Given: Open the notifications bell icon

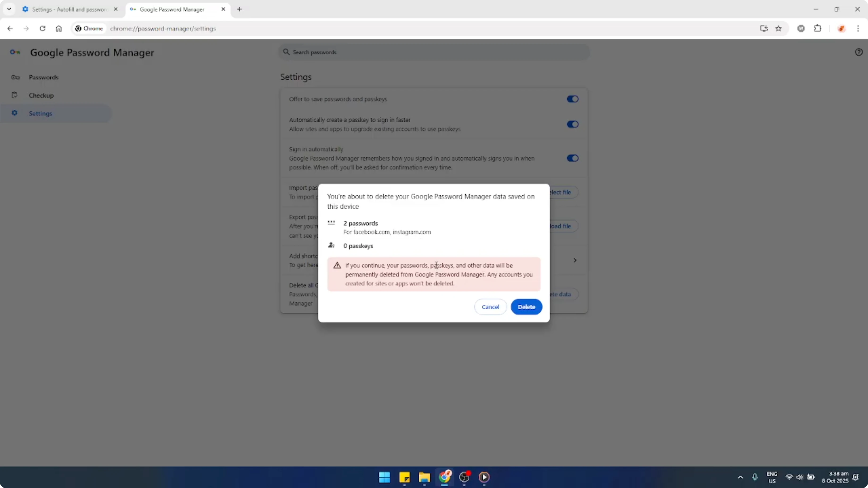Looking at the screenshot, I should coord(856,477).
